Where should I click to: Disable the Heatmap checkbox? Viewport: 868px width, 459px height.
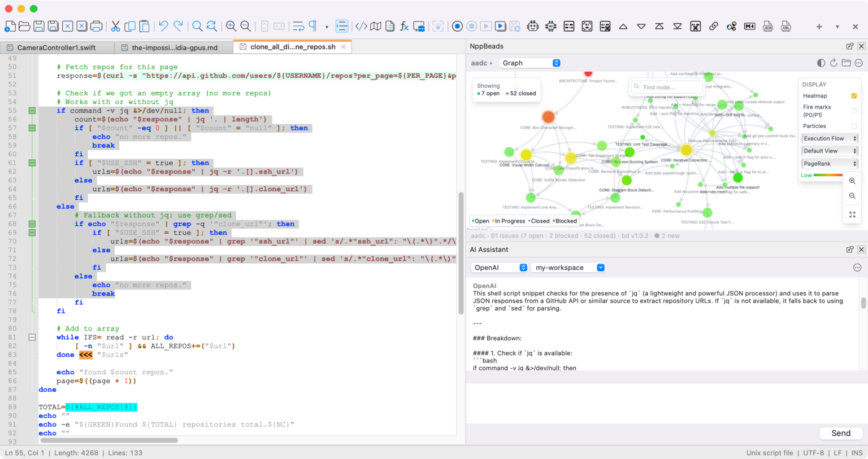click(854, 95)
